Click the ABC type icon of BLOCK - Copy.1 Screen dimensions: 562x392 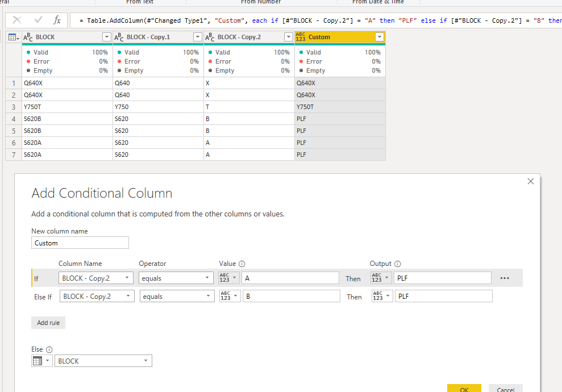119,37
